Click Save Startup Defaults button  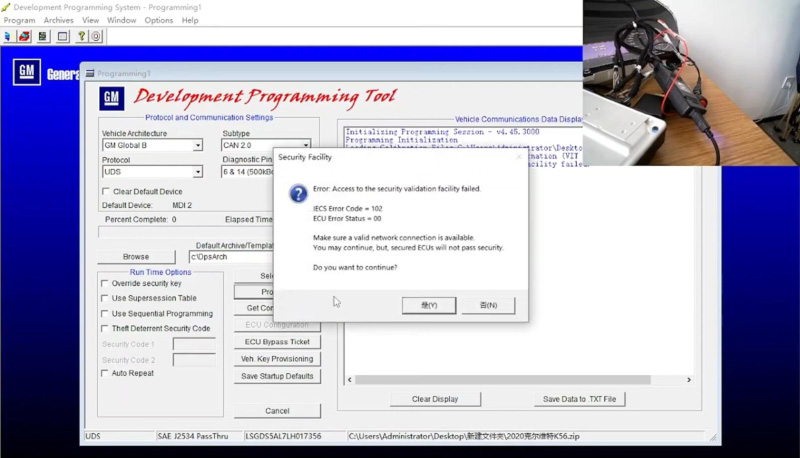(277, 376)
